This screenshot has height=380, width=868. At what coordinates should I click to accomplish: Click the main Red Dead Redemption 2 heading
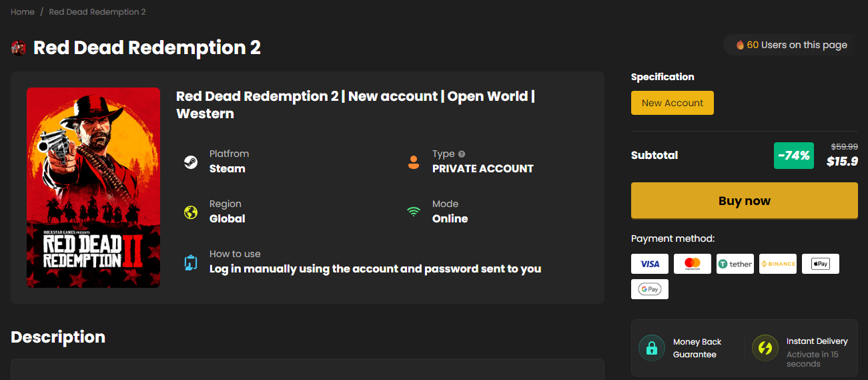147,48
